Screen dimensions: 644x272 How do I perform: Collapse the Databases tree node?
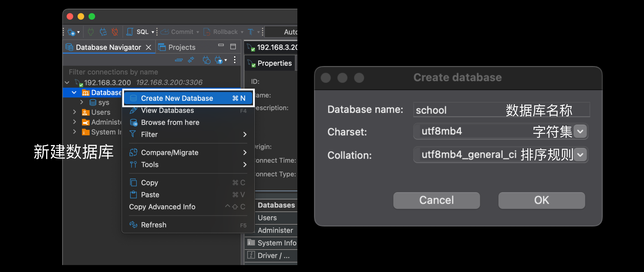[x=74, y=93]
